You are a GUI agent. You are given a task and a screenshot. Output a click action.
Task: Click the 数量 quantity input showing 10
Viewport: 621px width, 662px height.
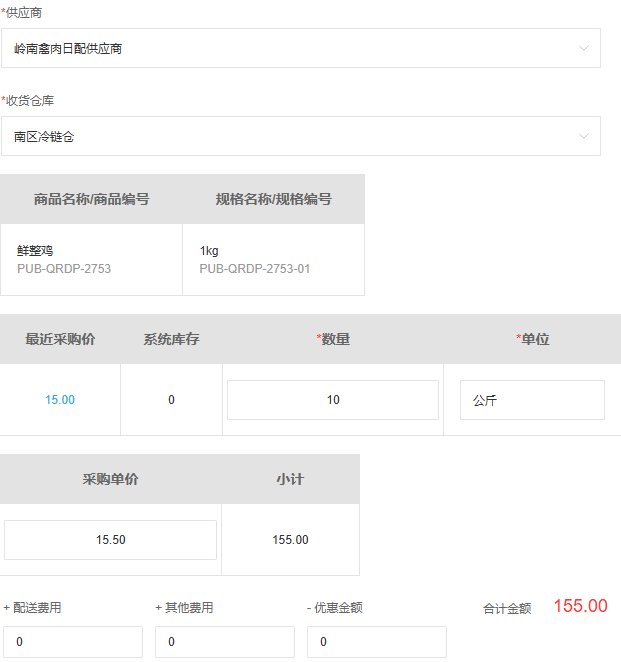click(333, 400)
